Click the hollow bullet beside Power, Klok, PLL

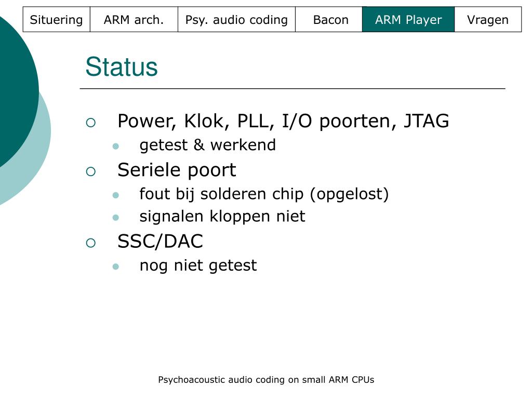click(x=90, y=123)
